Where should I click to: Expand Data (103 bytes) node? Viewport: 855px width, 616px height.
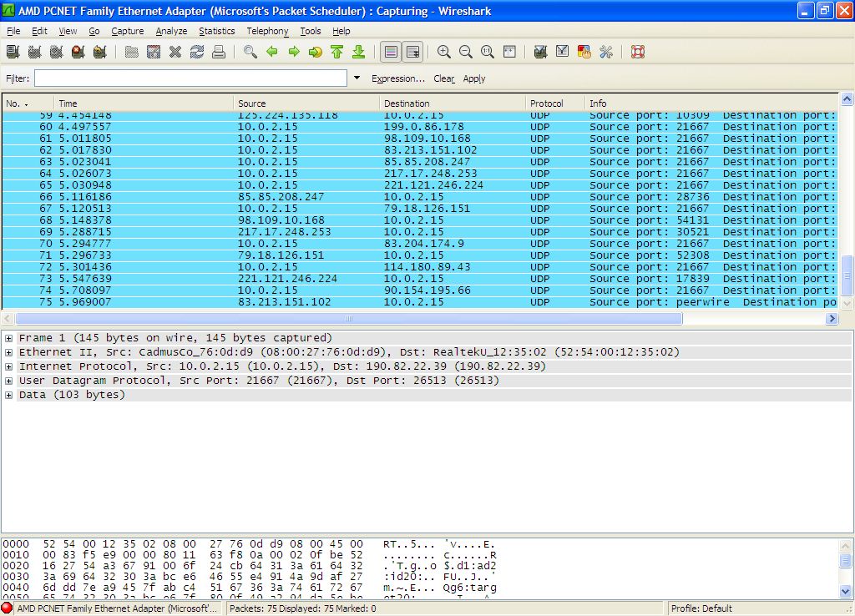pos(8,395)
